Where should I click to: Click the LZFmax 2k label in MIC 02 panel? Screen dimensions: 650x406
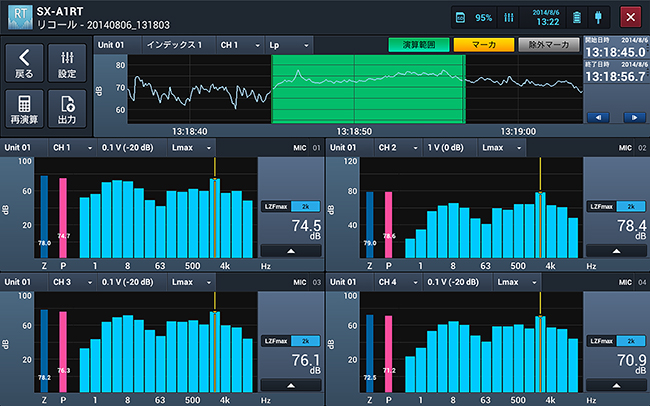click(x=616, y=207)
